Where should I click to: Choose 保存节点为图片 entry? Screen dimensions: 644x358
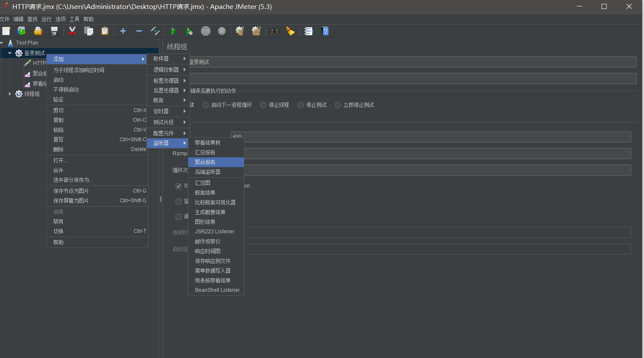click(x=97, y=191)
